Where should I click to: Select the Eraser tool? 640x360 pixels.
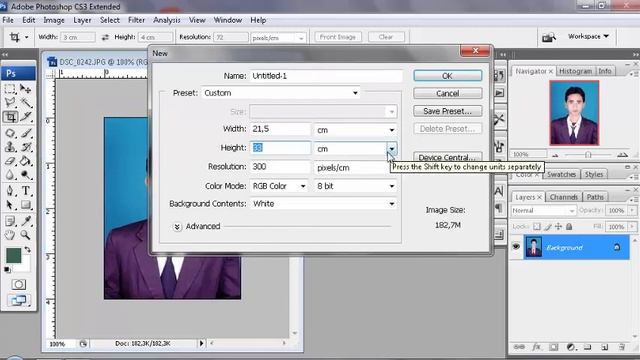click(10, 161)
